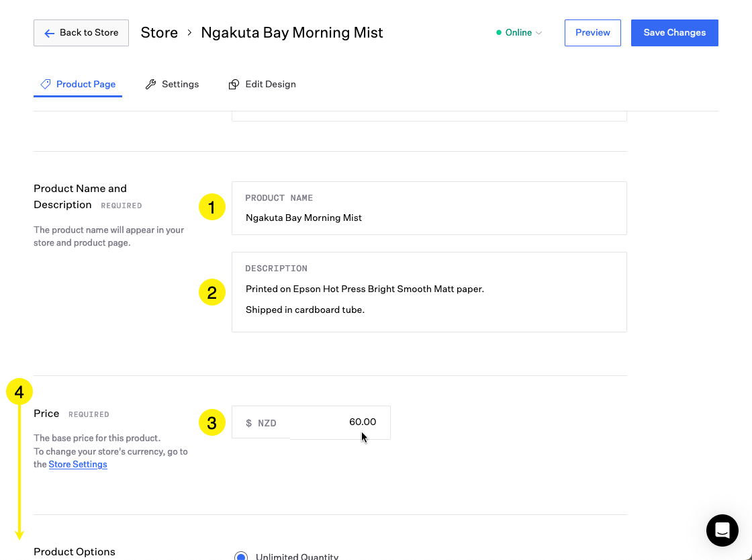Click the left arrow in Back to Store

coord(49,33)
